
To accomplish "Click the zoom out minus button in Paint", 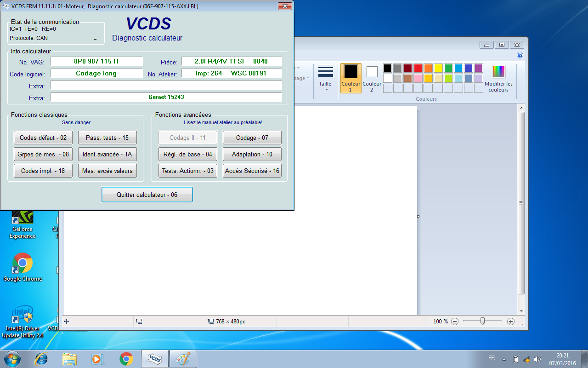I will coord(455,322).
